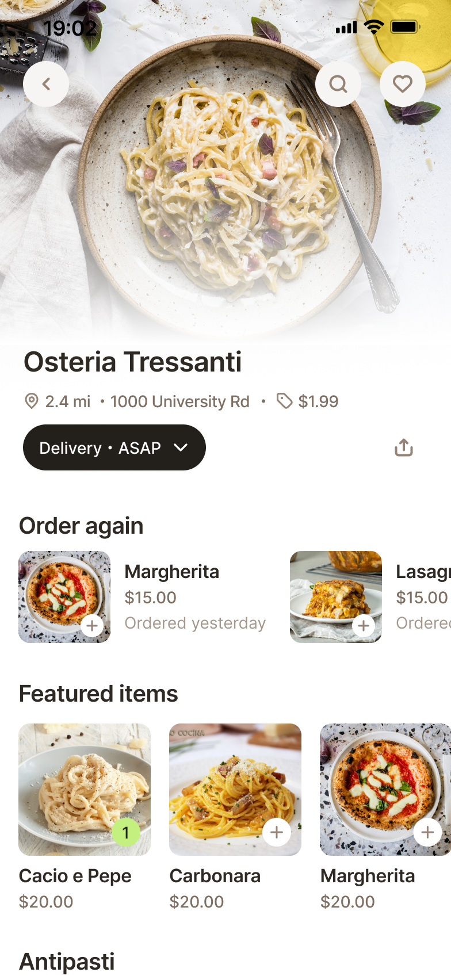Tap the battery status icon
The width and height of the screenshot is (451, 980).
[x=405, y=27]
